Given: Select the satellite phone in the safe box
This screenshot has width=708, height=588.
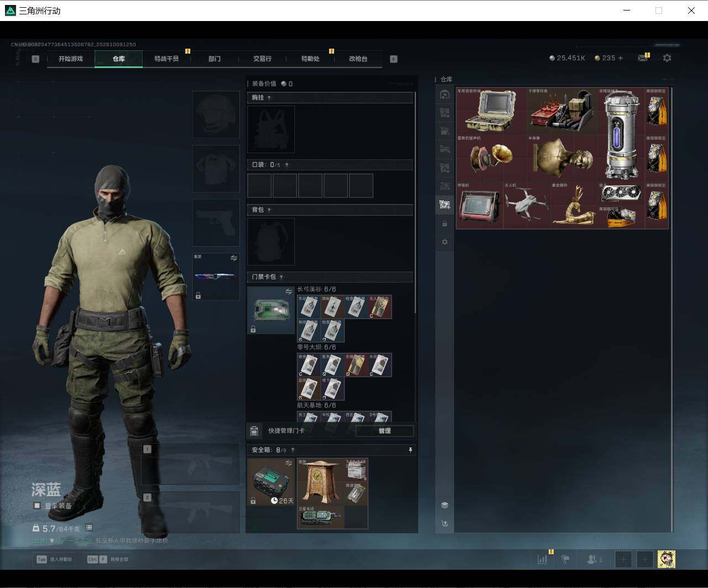Looking at the screenshot, I should pos(320,517).
